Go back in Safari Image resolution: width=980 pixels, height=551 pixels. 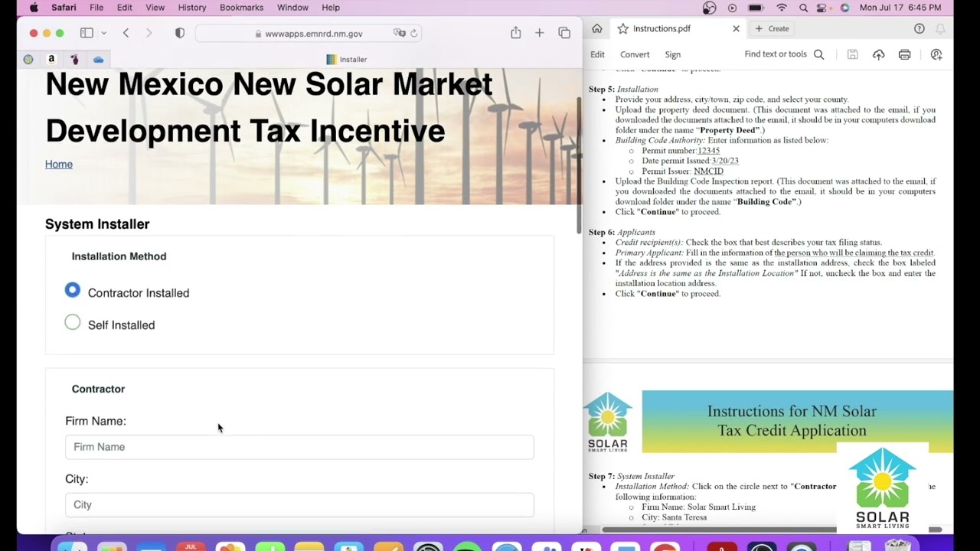(x=126, y=33)
